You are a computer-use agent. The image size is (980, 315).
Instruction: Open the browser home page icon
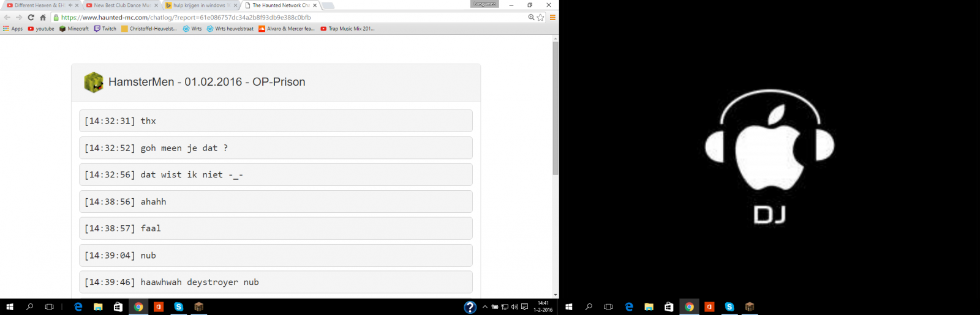(x=43, y=18)
